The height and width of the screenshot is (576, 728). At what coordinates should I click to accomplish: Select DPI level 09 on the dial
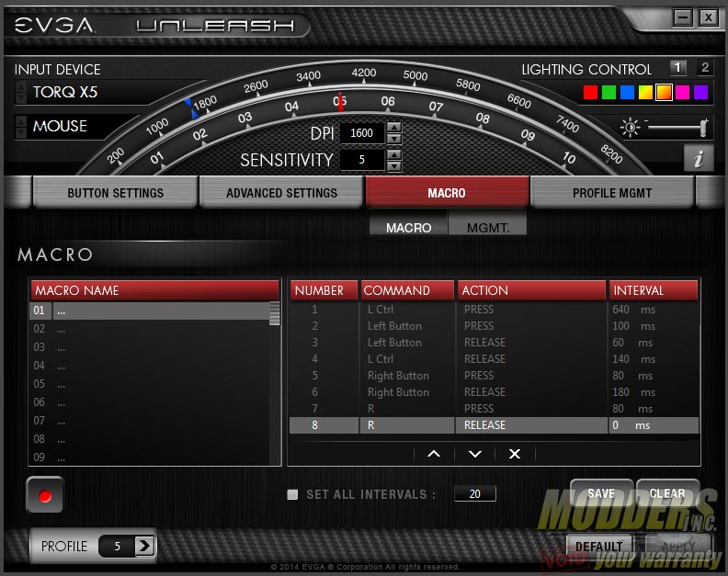528,135
